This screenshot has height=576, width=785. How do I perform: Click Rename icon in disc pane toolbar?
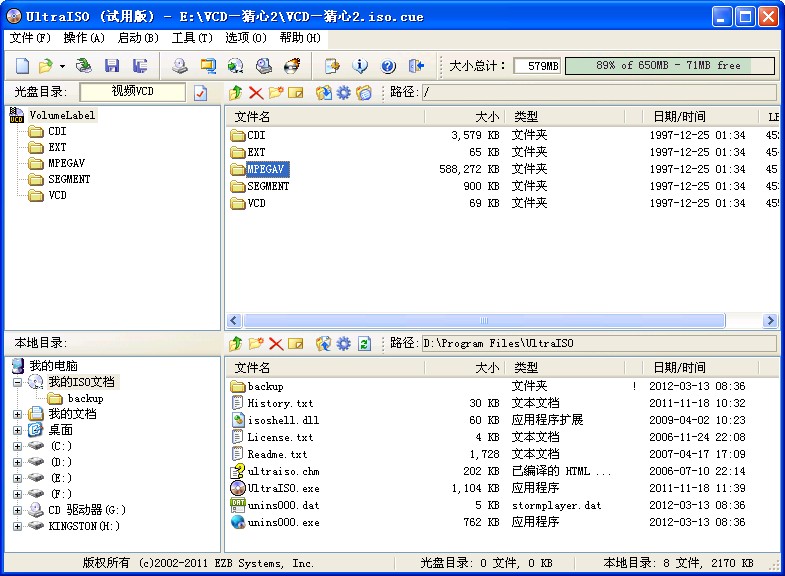(x=296, y=93)
